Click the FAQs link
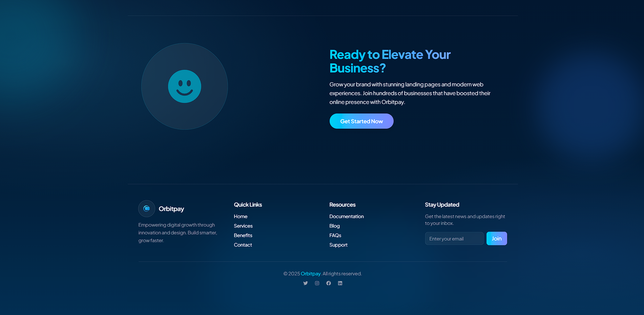The width and height of the screenshot is (644, 315). 335,235
